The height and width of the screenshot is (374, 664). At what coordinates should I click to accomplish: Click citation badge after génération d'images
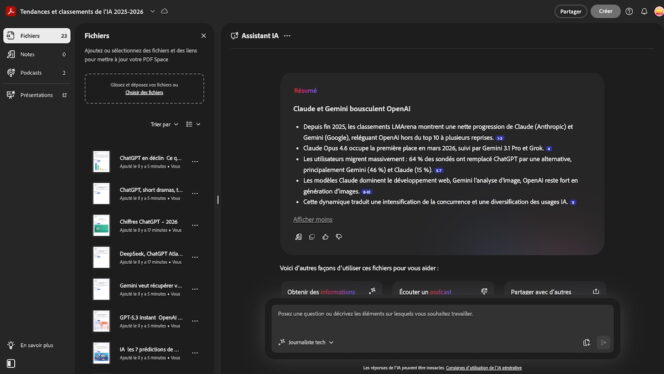click(x=367, y=192)
